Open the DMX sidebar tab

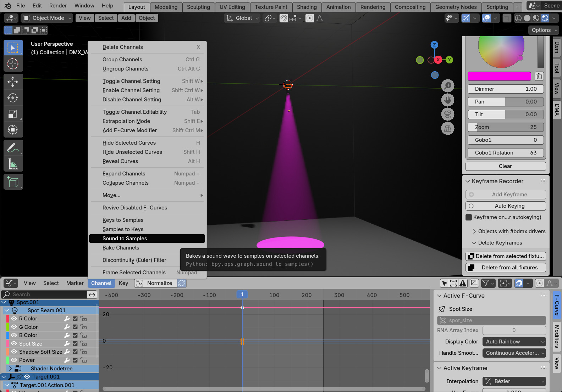(x=557, y=110)
